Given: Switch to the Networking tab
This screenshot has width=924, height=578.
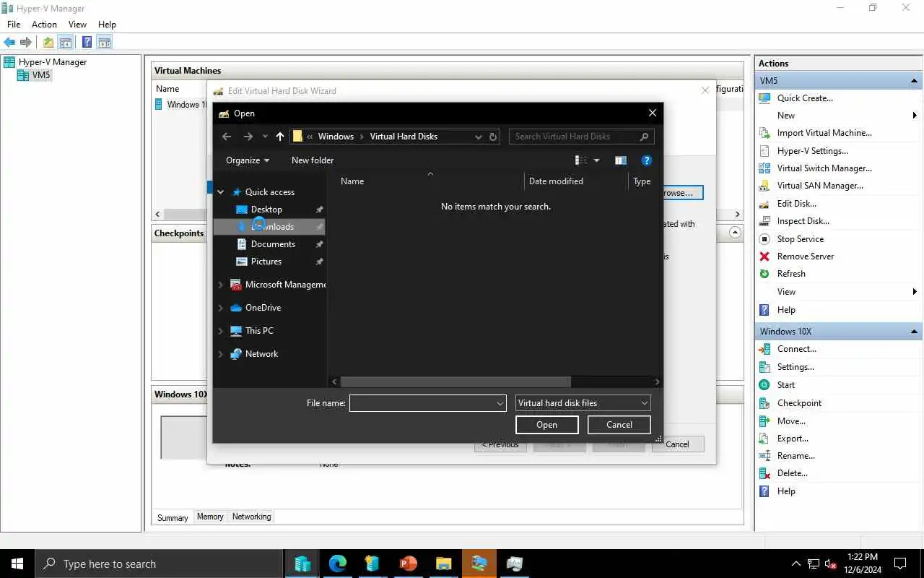Looking at the screenshot, I should [252, 517].
